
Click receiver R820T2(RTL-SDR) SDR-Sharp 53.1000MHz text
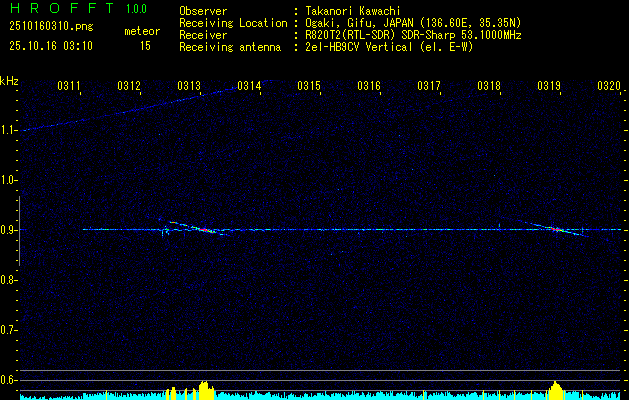413,35
